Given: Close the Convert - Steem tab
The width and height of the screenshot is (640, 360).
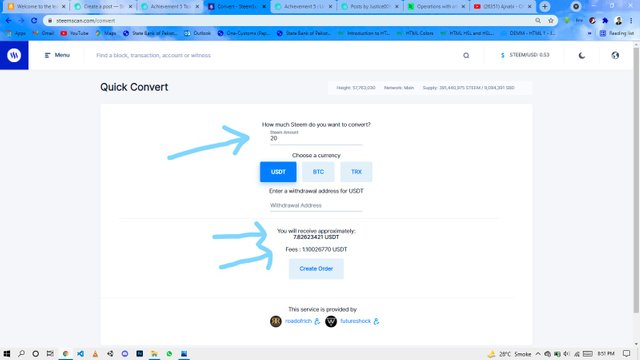Looking at the screenshot, I should coord(264,7).
